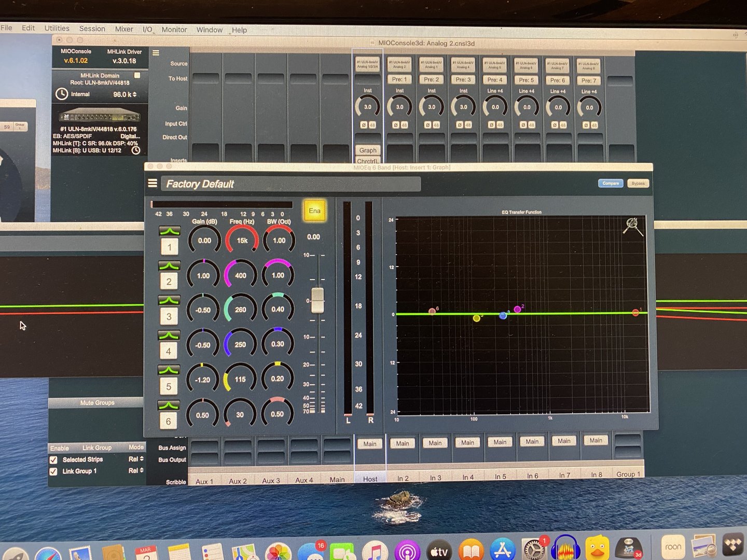Enable 48V phantom on Pre: 2 strip

click(436, 125)
